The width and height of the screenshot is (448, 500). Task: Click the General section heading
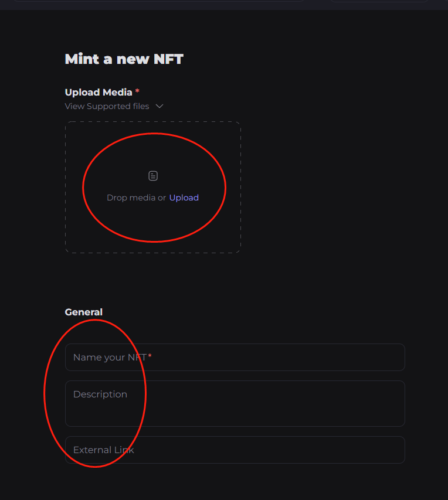point(84,312)
